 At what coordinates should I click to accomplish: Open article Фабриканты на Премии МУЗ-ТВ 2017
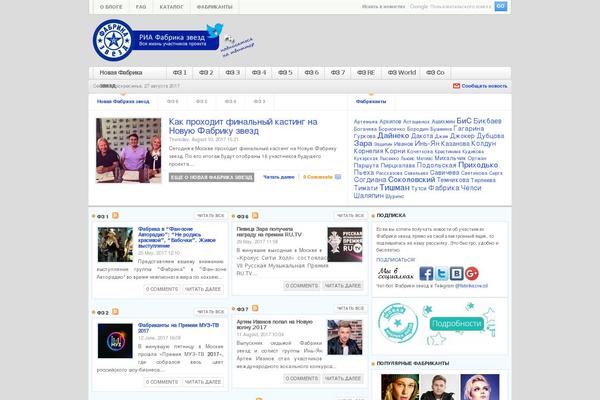pyautogui.click(x=178, y=328)
